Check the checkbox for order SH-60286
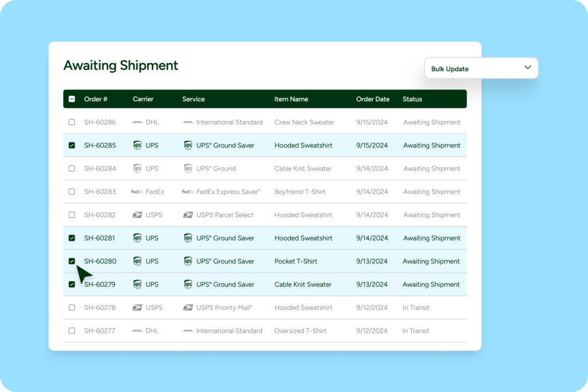Image resolution: width=588 pixels, height=392 pixels. point(72,122)
